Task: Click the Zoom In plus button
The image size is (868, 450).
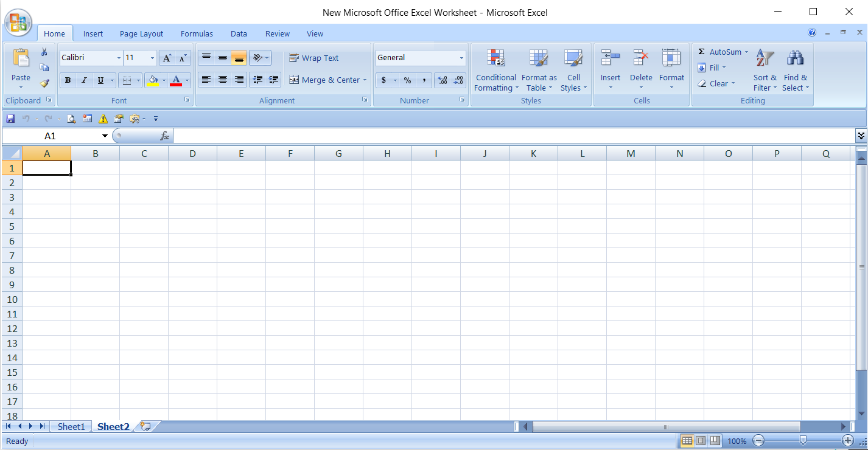Action: [847, 440]
